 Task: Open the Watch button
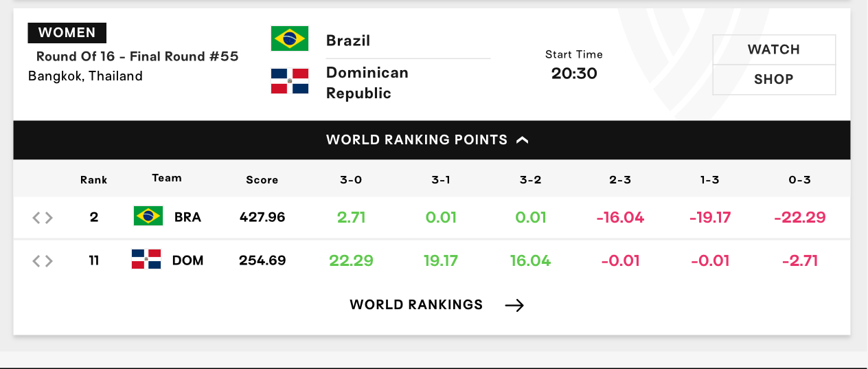click(x=774, y=49)
